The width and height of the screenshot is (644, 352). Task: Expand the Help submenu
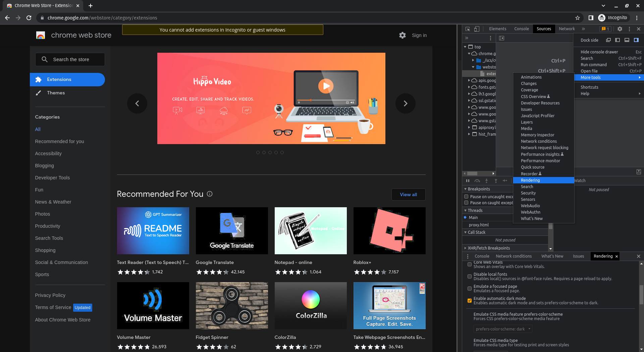[x=609, y=94]
